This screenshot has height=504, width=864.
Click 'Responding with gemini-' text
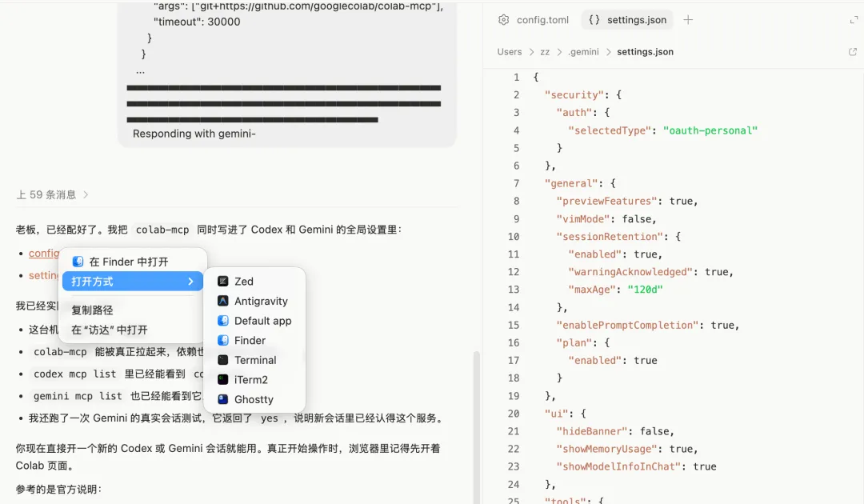[x=194, y=134]
